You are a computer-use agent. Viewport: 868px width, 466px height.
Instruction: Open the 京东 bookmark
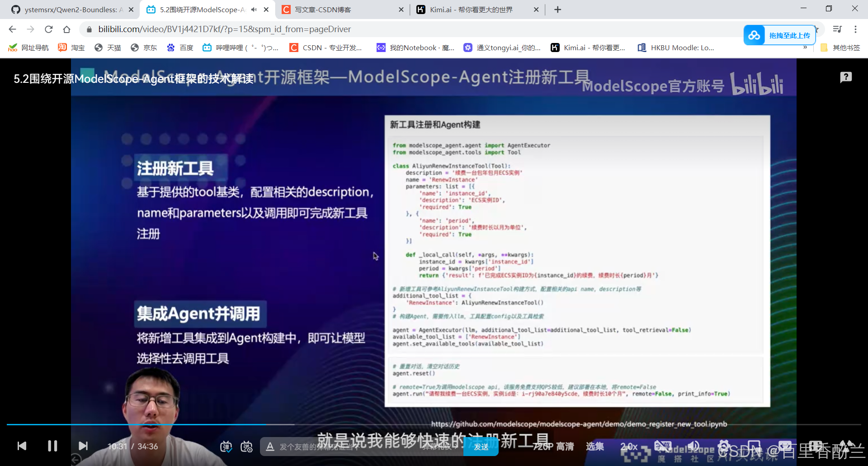point(144,48)
